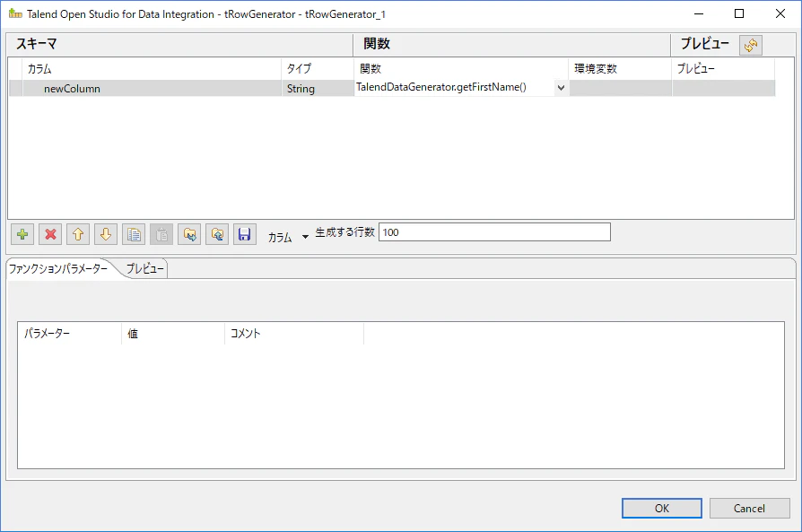Viewport: 802px width, 532px height.
Task: Click OK to confirm settings
Action: pyautogui.click(x=662, y=508)
